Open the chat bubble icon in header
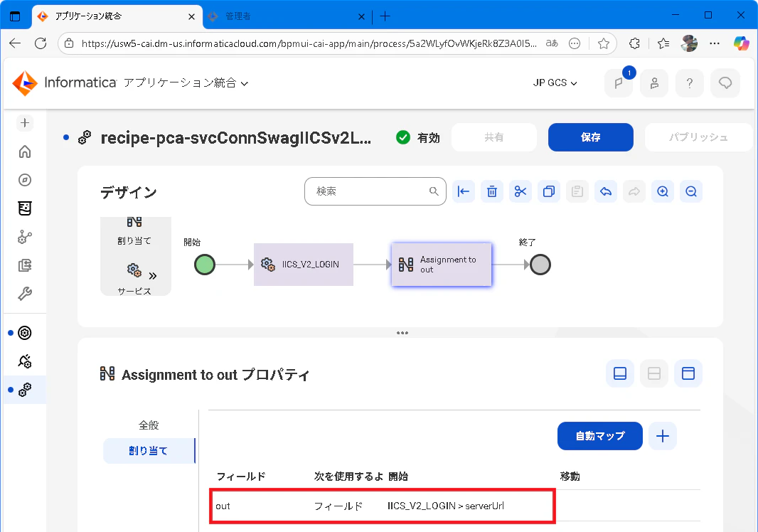758x532 pixels. click(725, 83)
